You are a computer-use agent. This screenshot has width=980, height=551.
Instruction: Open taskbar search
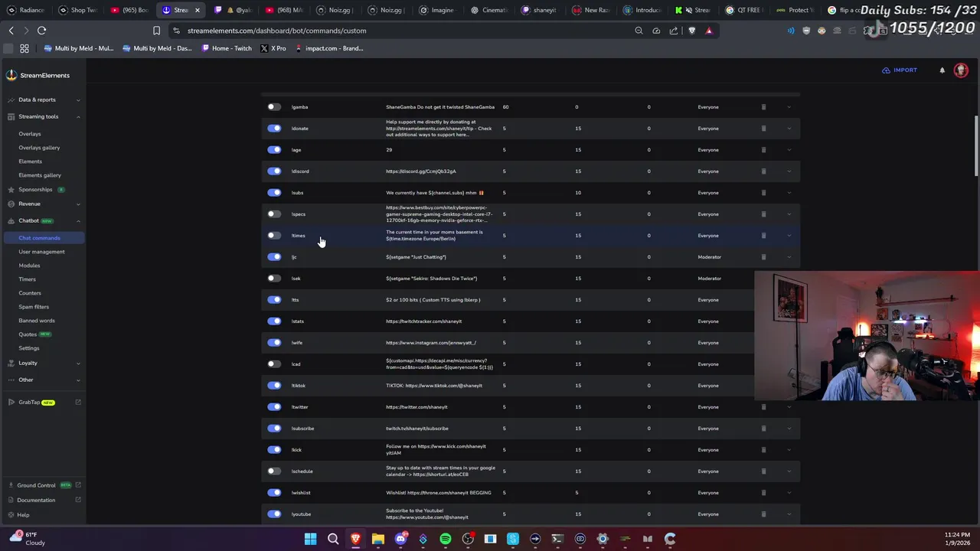[x=333, y=539]
